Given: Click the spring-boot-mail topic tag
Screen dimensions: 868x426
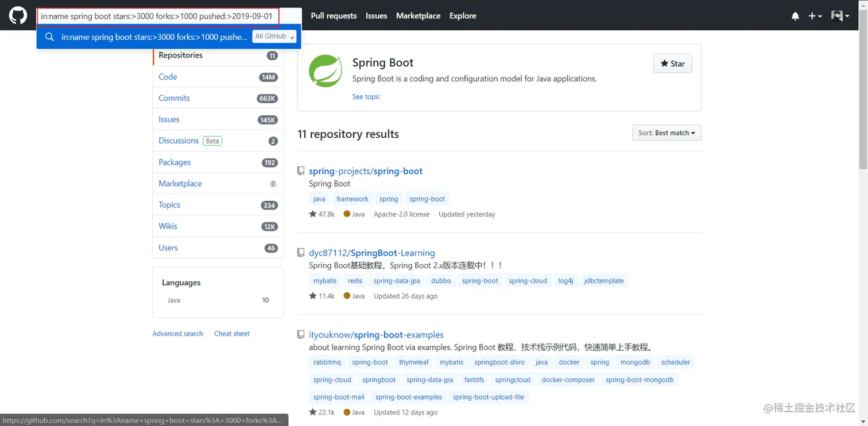Looking at the screenshot, I should (339, 397).
